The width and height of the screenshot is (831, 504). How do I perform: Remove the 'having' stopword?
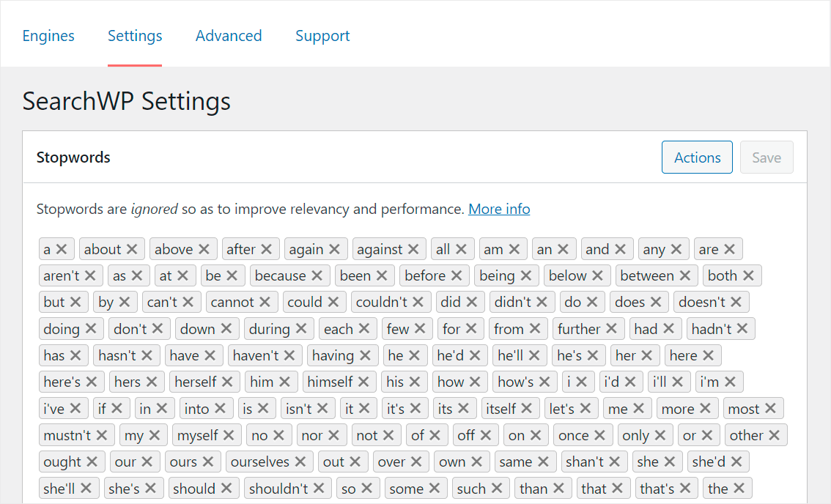click(x=365, y=355)
